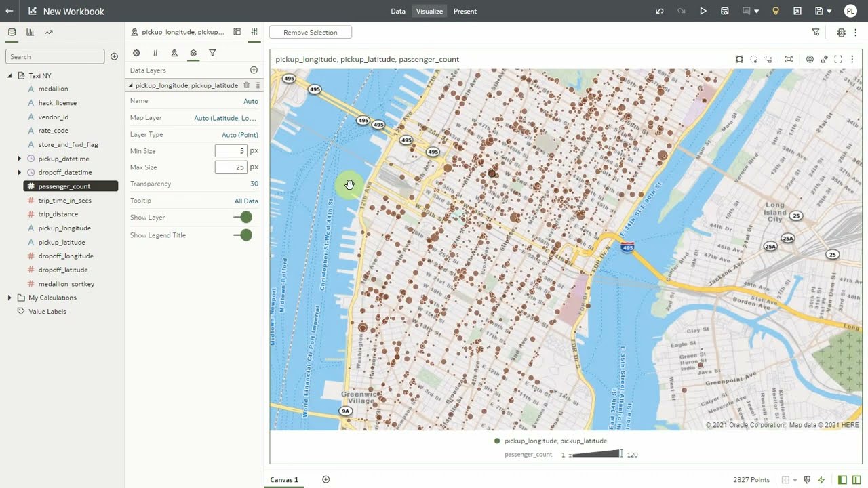This screenshot has height=488, width=868.
Task: Open the Grammar panel icon
Action: coord(237,32)
